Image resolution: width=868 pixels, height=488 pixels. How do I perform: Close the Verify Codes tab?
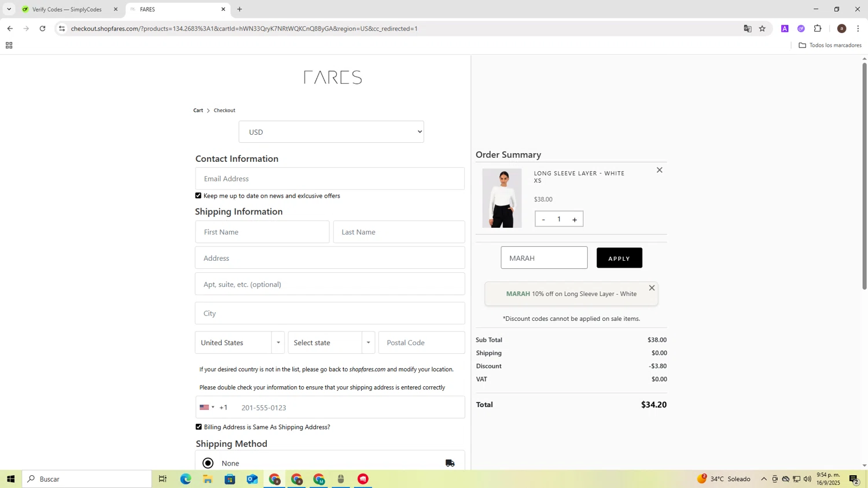pyautogui.click(x=115, y=9)
